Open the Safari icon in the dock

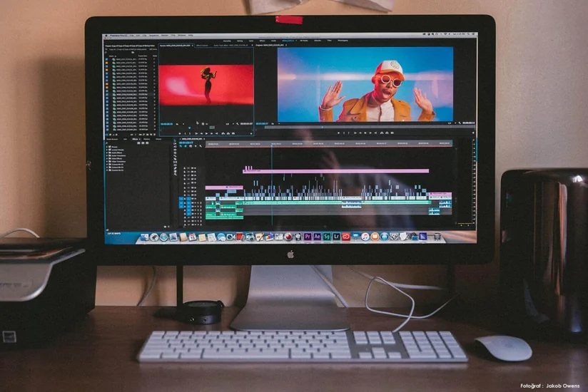tap(164, 237)
